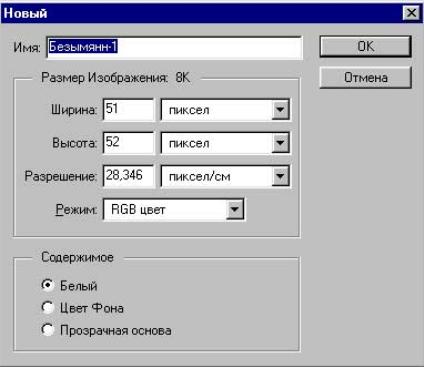Click the Режим: label text

[x=76, y=210]
